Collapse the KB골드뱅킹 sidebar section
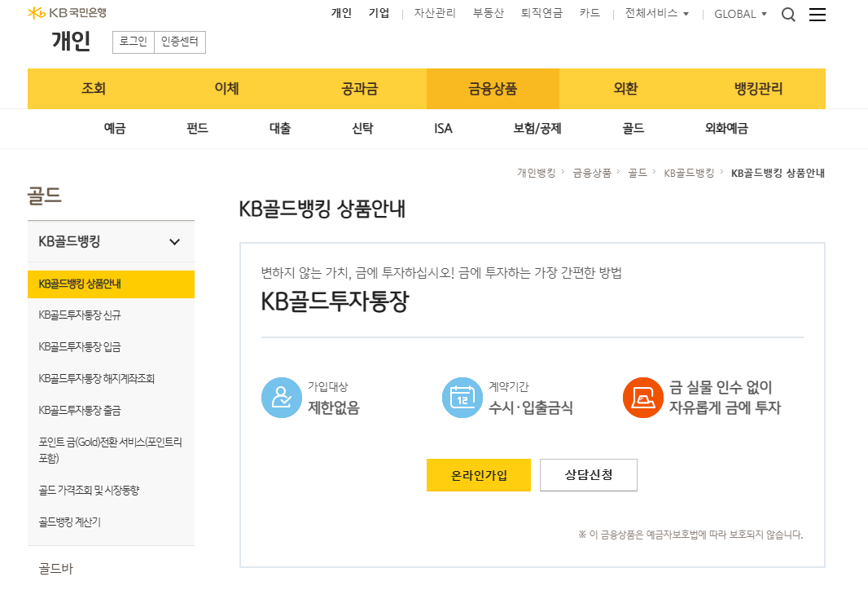Screen dimensions: 868x590 pos(111,241)
